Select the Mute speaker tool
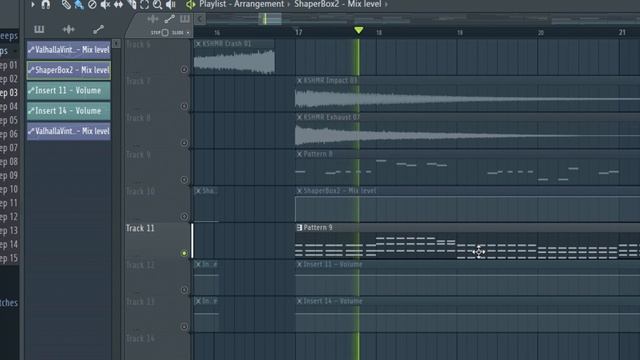The image size is (640, 360). point(105,4)
